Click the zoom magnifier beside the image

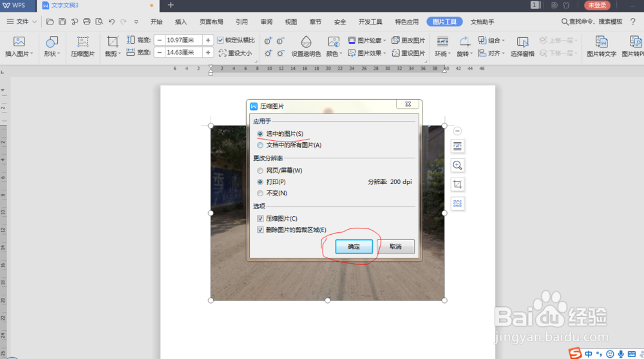tap(457, 165)
